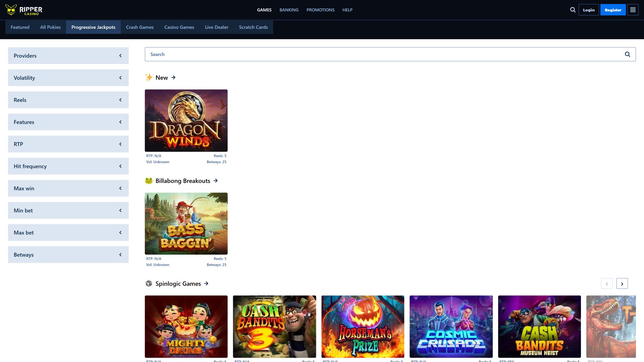
Task: Open the Mighty Drums game thumbnail
Action: pos(186,326)
